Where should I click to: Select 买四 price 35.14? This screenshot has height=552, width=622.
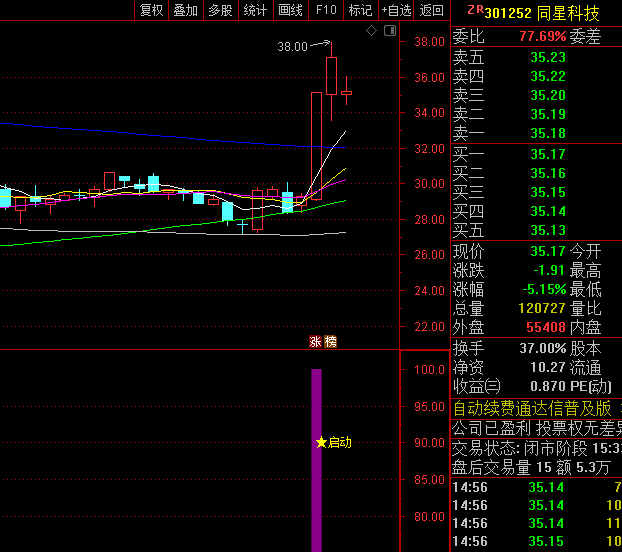548,211
